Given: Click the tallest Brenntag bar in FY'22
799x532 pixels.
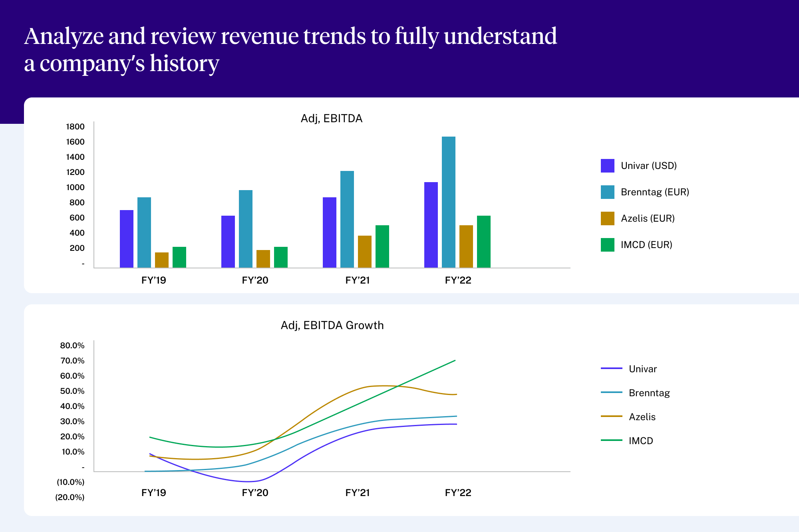Looking at the screenshot, I should pos(448,202).
